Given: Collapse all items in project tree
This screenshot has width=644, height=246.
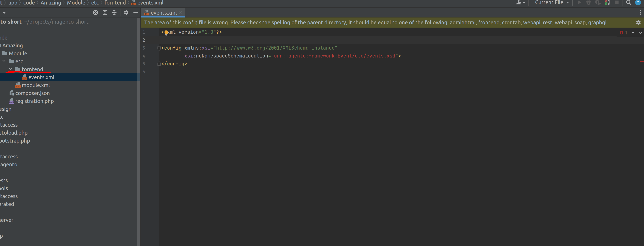Looking at the screenshot, I should pyautogui.click(x=114, y=12).
